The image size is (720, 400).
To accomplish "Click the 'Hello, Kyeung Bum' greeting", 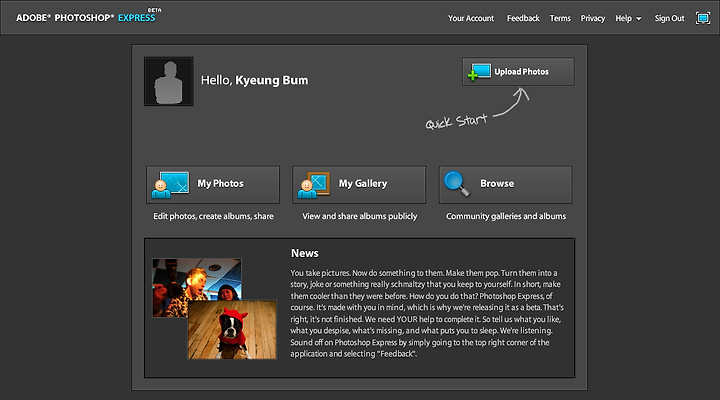I will pos(254,80).
